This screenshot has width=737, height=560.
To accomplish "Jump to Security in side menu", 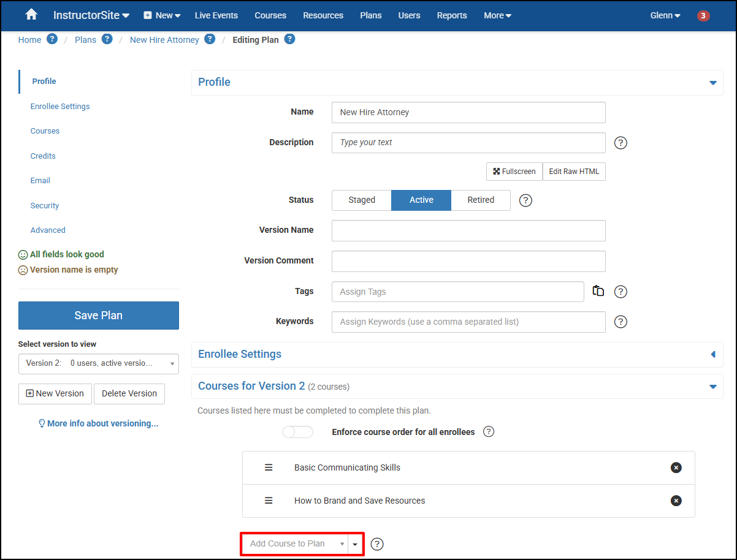I will [45, 206].
